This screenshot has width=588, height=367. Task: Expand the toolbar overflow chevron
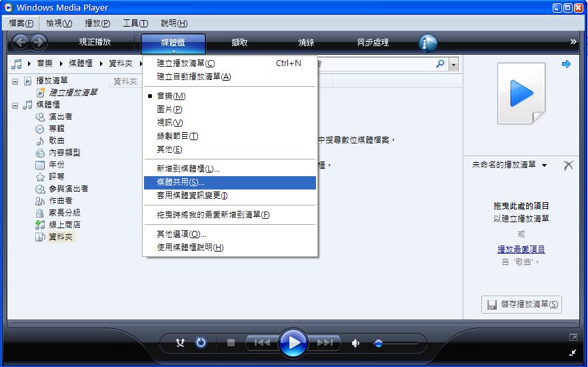pyautogui.click(x=573, y=41)
